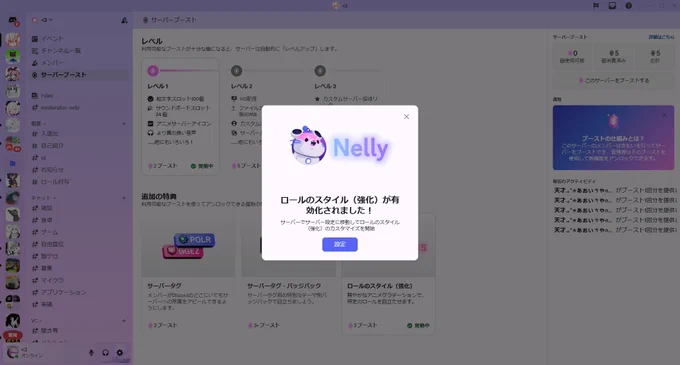Click the Level 3 boost progress marker

tap(320, 71)
